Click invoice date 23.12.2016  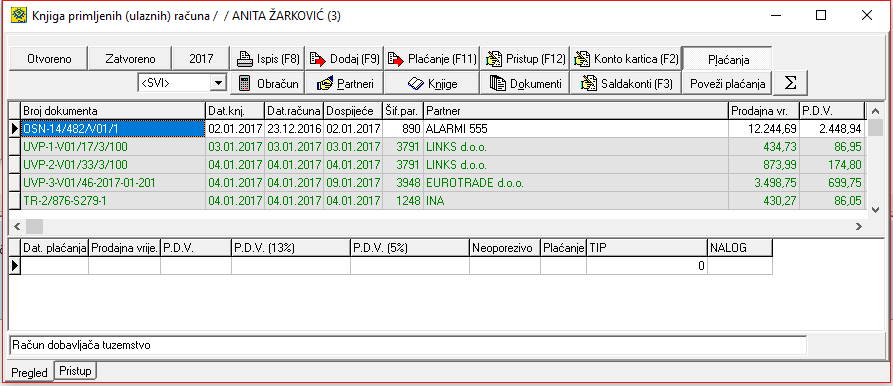coord(294,129)
